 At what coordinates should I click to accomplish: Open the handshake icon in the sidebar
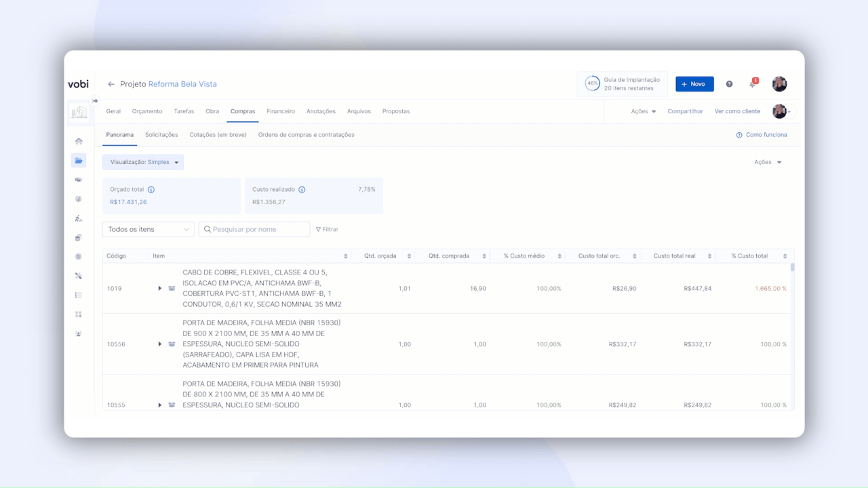point(79,180)
